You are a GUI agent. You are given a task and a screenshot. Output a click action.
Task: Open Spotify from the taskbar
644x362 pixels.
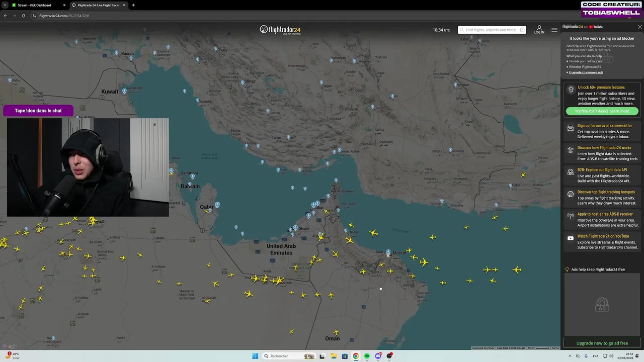click(x=367, y=356)
